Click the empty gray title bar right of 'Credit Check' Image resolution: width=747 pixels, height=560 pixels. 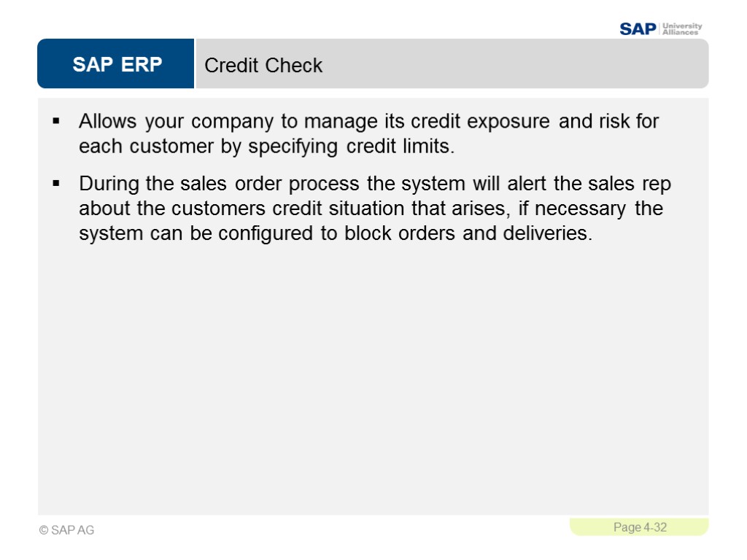(x=511, y=66)
